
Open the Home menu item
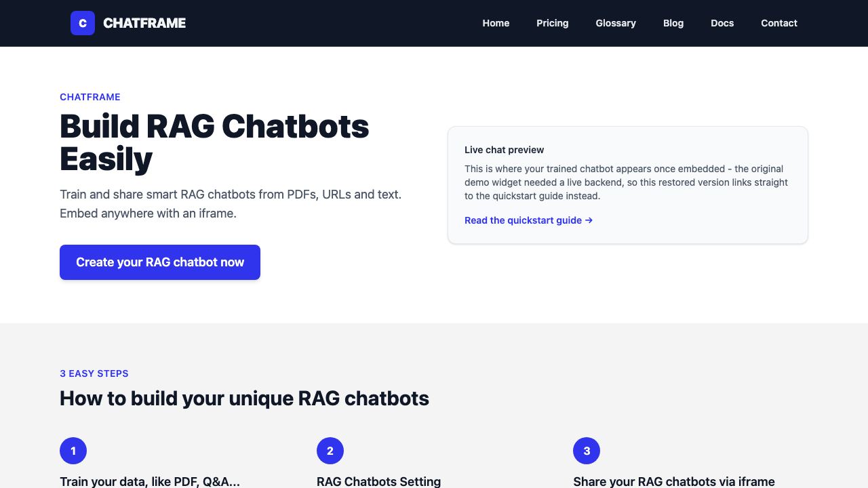[x=496, y=23]
